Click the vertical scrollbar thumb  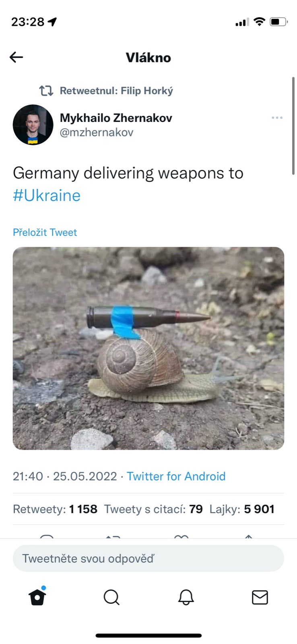pos(293,126)
